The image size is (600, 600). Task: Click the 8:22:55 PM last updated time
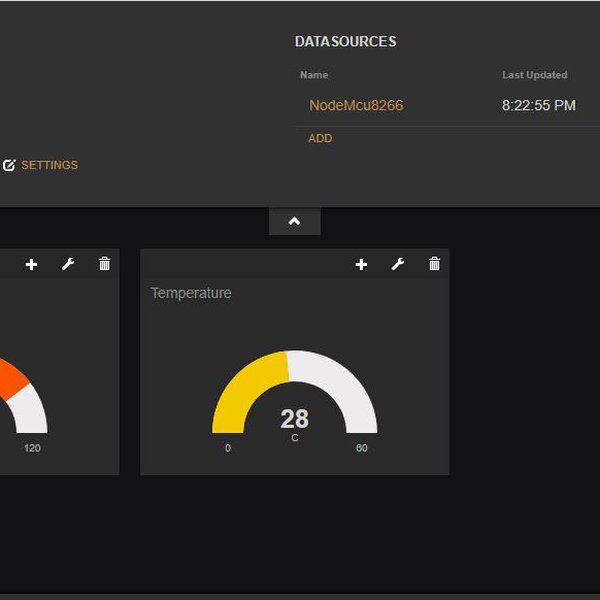pos(538,105)
